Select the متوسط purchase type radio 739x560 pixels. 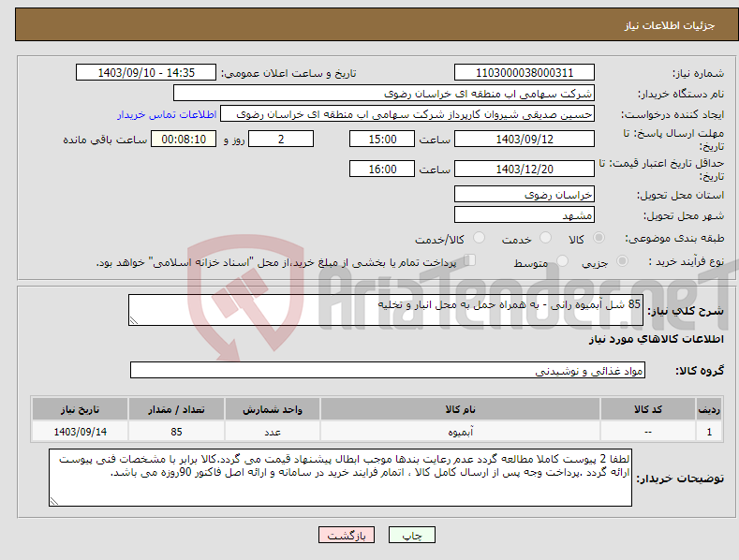coord(562,261)
